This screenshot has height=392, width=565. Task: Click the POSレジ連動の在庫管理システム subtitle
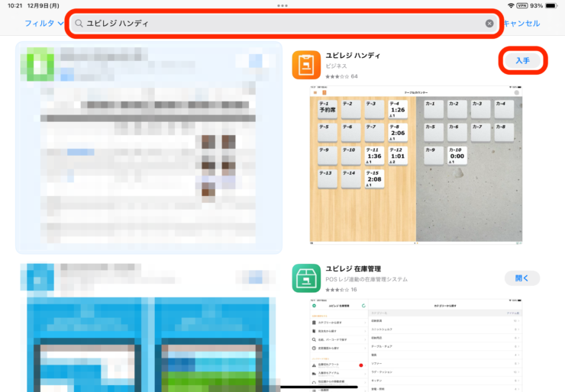point(366,279)
